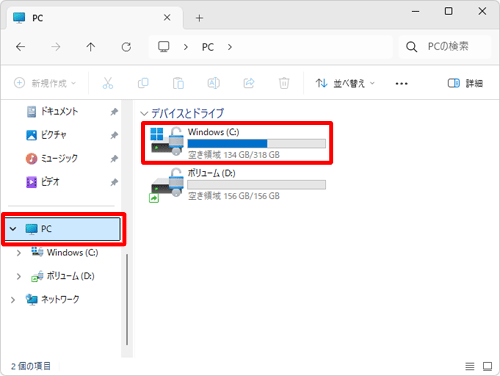Refresh the PC folder view

126,47
